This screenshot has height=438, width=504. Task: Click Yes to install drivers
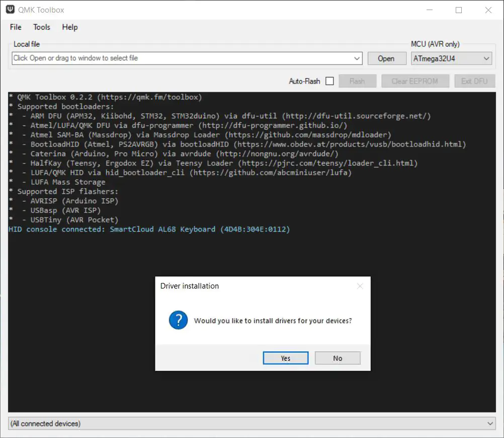[x=286, y=358]
